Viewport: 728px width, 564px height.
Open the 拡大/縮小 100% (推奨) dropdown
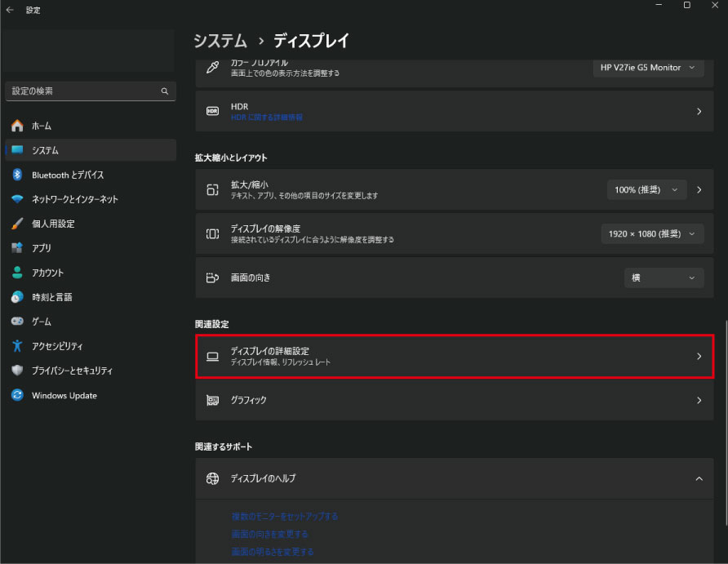click(x=646, y=189)
